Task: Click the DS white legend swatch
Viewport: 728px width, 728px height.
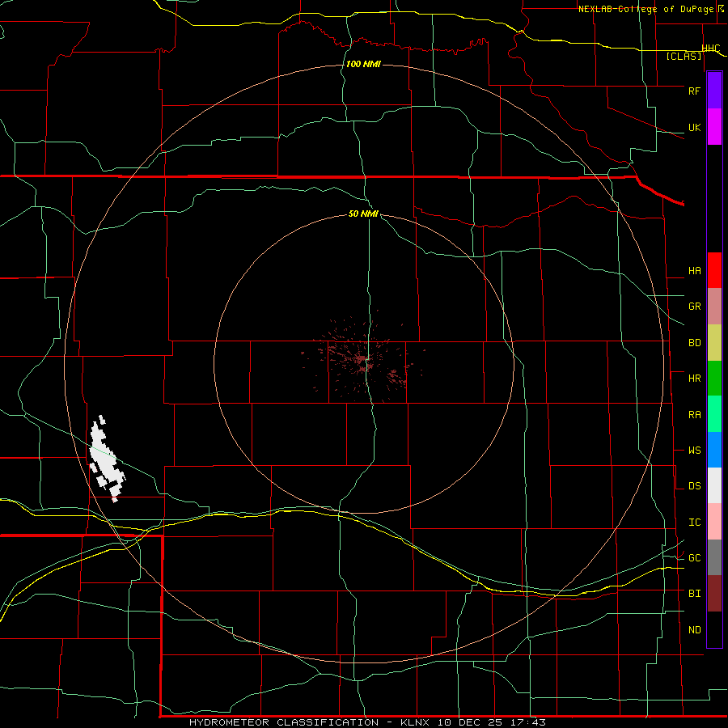Action: (x=714, y=485)
